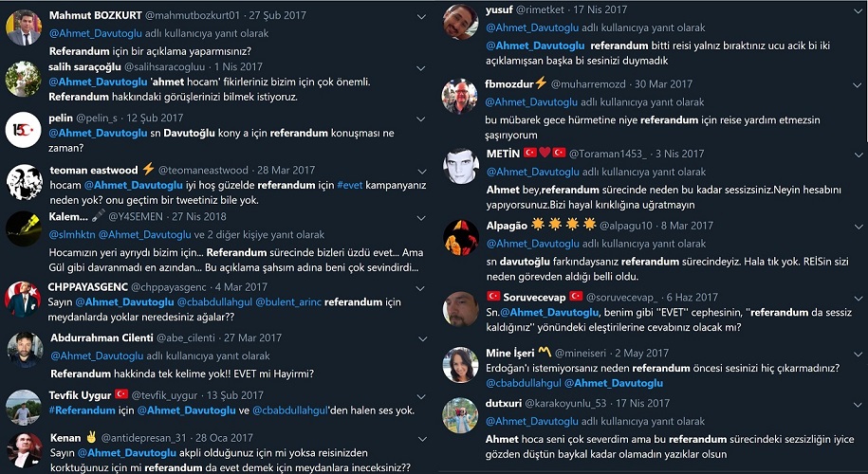Open the @cbabdullahgul mention in Mine İşeri's tweet
868x474 pixels.
(523, 383)
